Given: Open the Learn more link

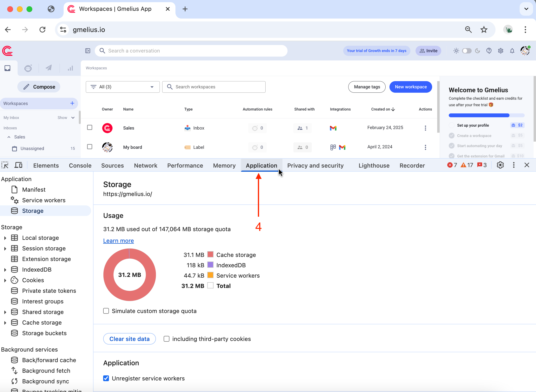Looking at the screenshot, I should pos(118,241).
